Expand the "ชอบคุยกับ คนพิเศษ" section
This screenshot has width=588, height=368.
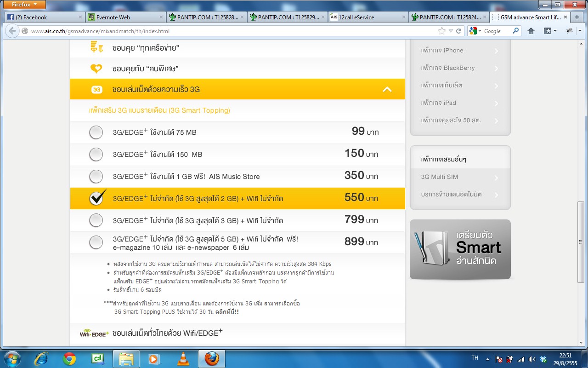point(237,69)
